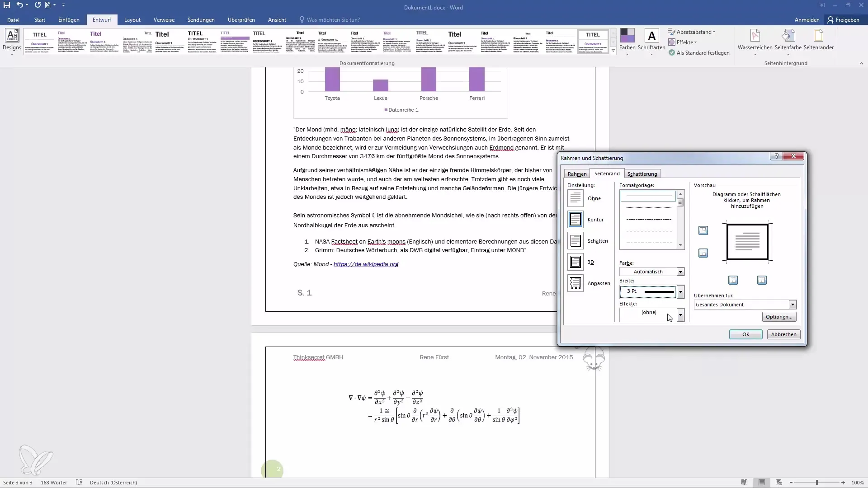Click the dialog help question mark
This screenshot has height=488, width=868.
coord(776,156)
